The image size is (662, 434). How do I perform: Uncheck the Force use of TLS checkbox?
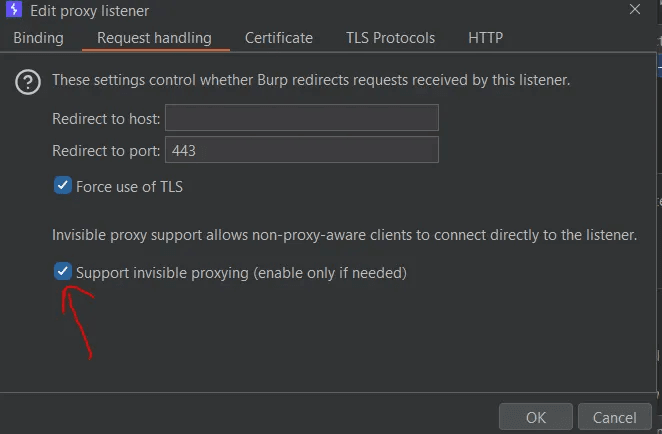click(x=63, y=186)
